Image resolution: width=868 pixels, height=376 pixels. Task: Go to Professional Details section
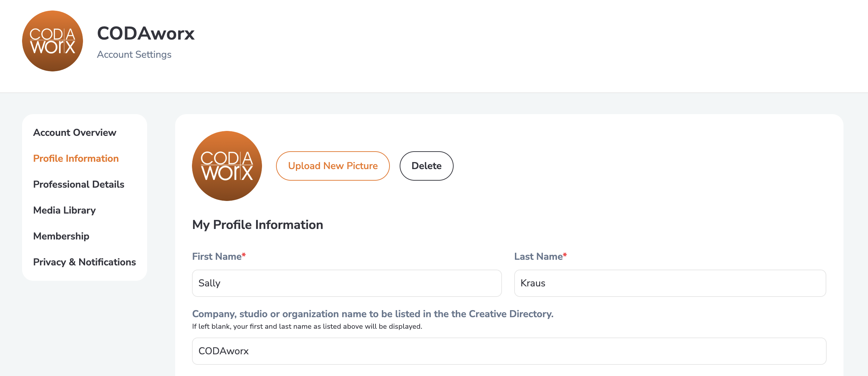[x=79, y=184]
